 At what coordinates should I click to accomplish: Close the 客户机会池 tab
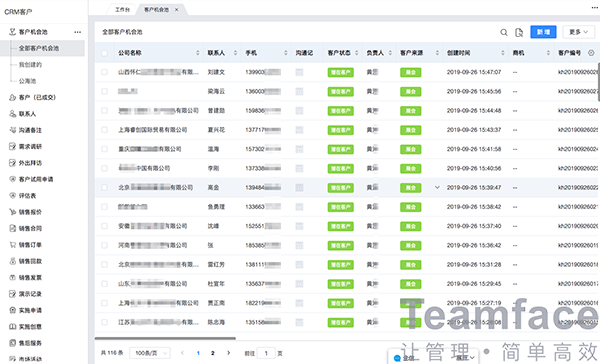[x=176, y=10]
